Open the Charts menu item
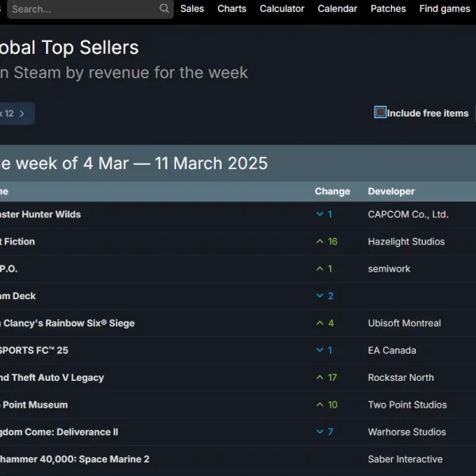Screen dimensions: 476x476 (x=232, y=9)
